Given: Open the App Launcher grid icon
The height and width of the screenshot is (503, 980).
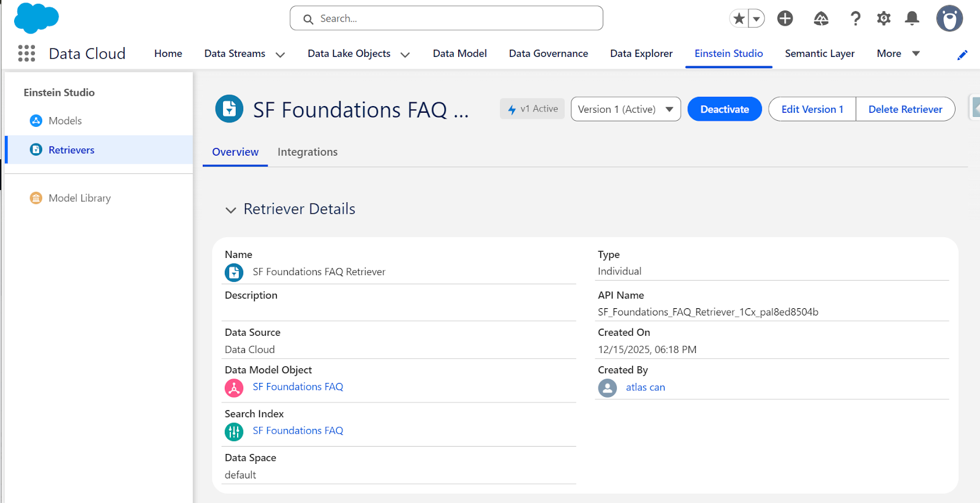Looking at the screenshot, I should (x=26, y=54).
